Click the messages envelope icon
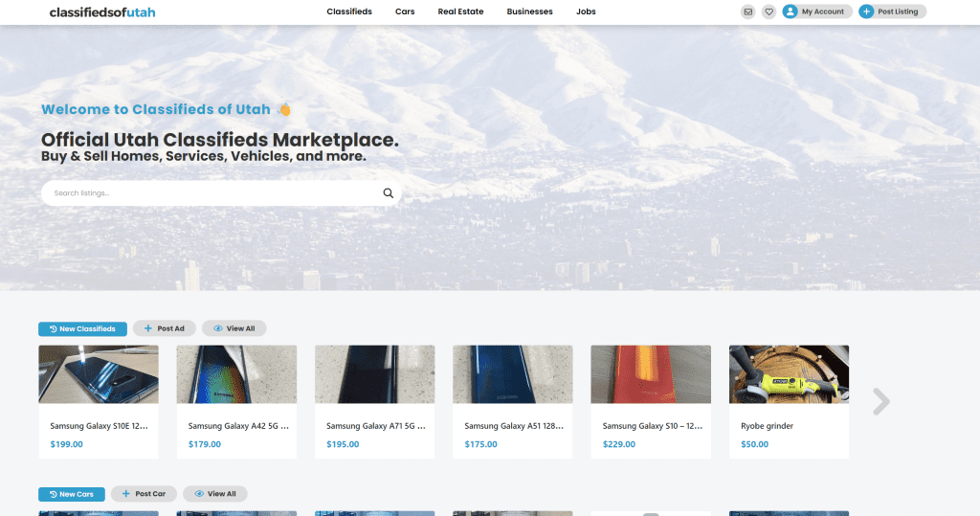The height and width of the screenshot is (516, 980). tap(748, 11)
